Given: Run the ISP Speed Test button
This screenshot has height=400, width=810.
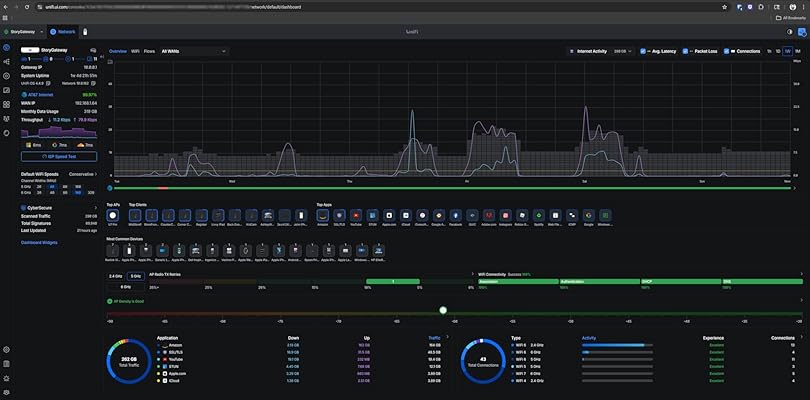Looking at the screenshot, I should point(59,157).
